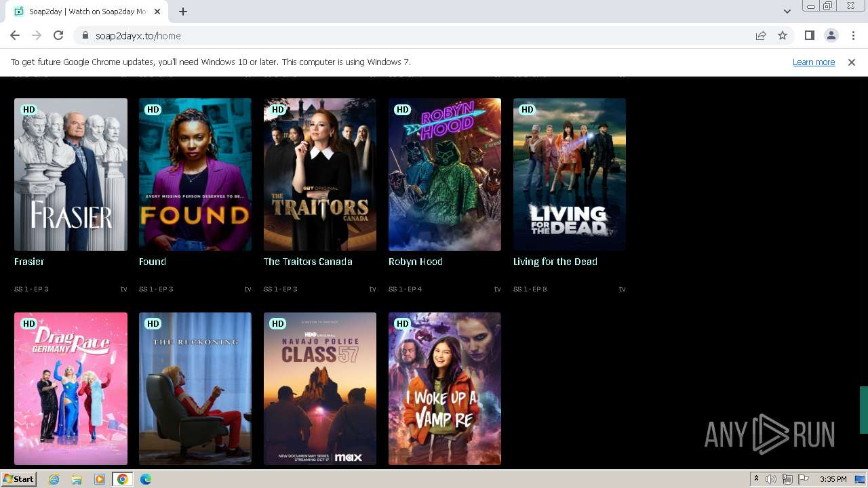Viewport: 868px width, 488px height.
Task: Click the Robyn Hood title link
Action: [x=416, y=262]
